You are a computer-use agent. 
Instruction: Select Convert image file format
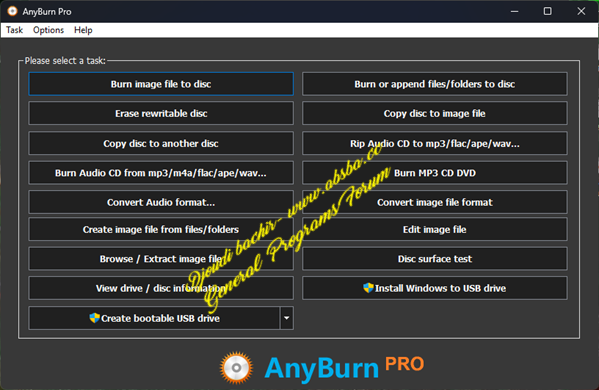434,202
